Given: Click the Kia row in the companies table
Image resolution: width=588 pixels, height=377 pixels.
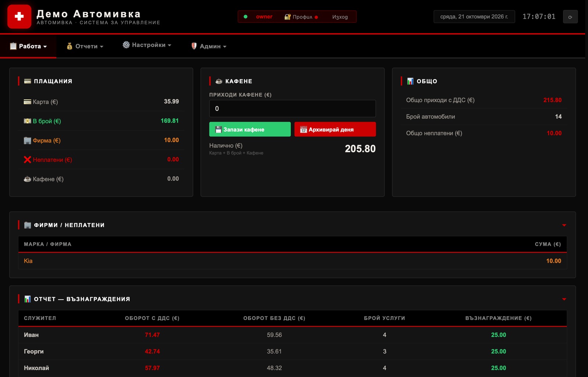Looking at the screenshot, I should [293, 261].
